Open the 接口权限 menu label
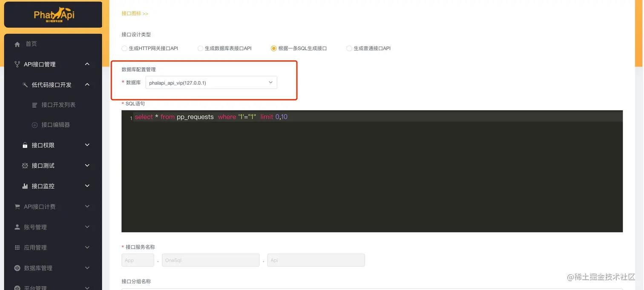 pyautogui.click(x=43, y=145)
